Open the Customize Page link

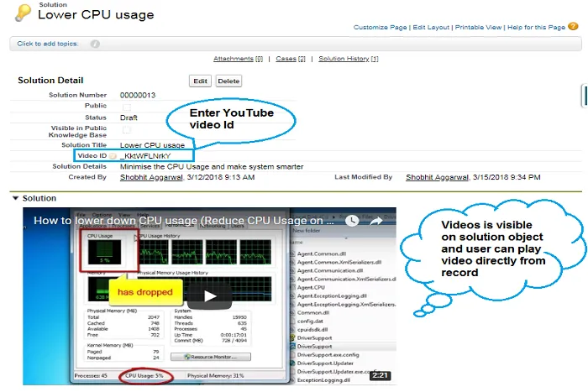380,28
